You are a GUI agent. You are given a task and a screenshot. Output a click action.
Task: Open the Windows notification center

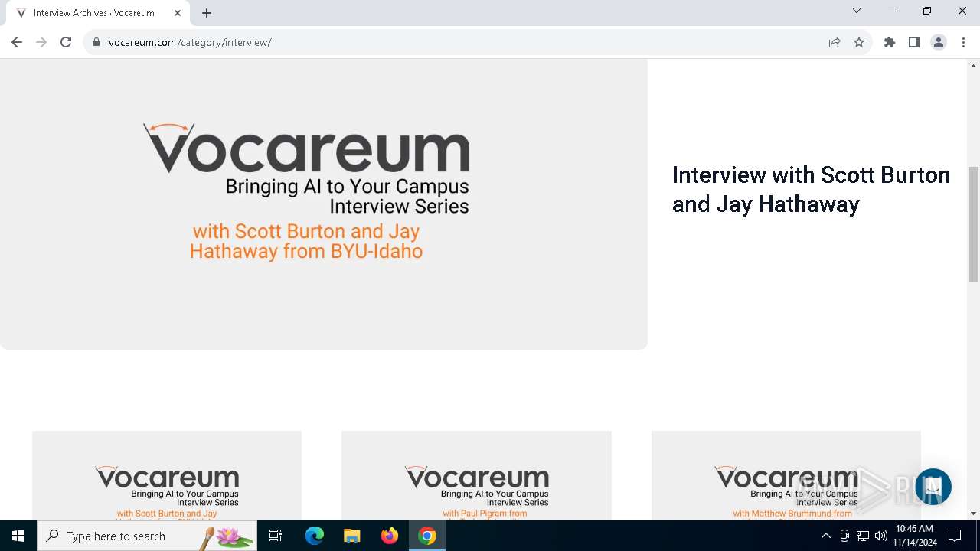[955, 536]
